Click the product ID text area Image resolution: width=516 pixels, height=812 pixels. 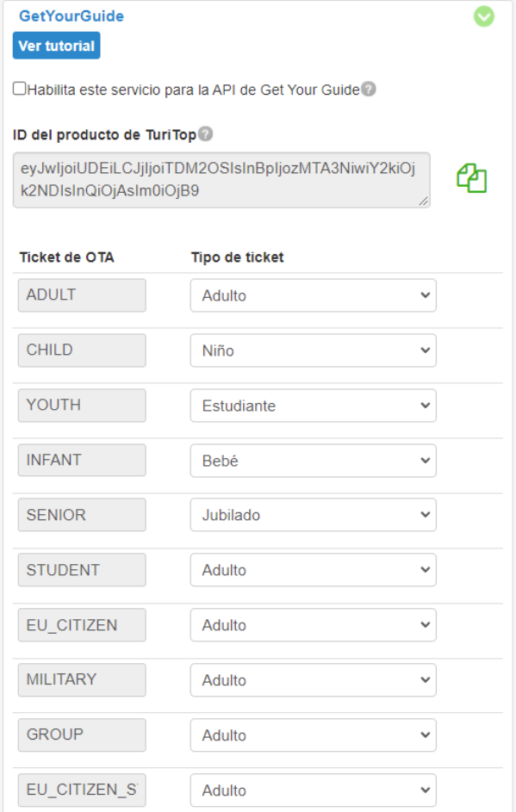[x=221, y=180]
